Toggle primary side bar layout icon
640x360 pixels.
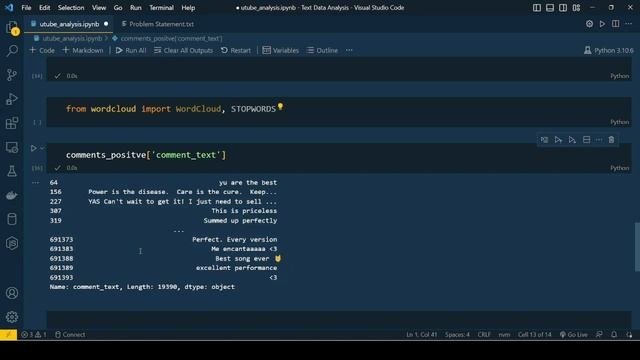point(537,8)
